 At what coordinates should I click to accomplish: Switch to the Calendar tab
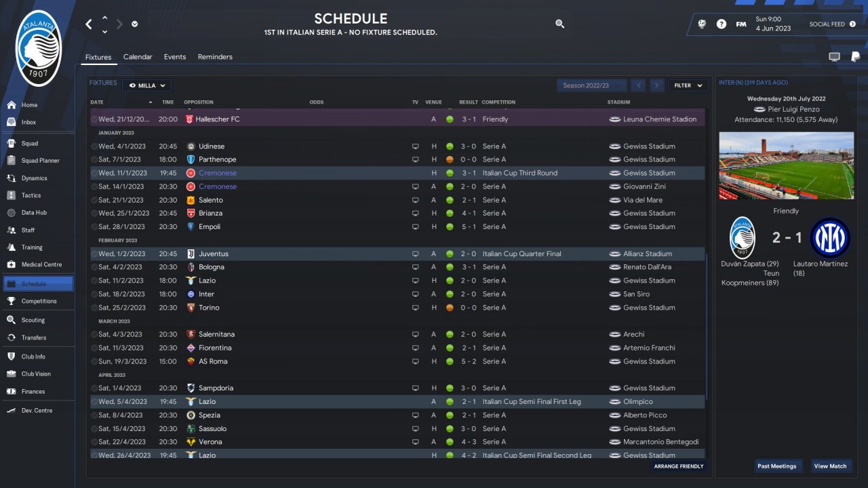coord(138,57)
